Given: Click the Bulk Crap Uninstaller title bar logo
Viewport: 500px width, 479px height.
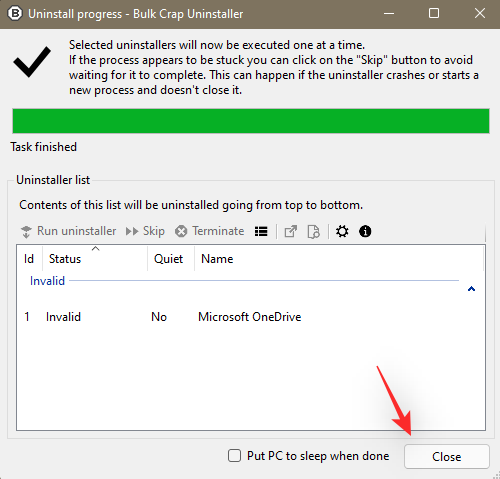Looking at the screenshot, I should 15,14.
